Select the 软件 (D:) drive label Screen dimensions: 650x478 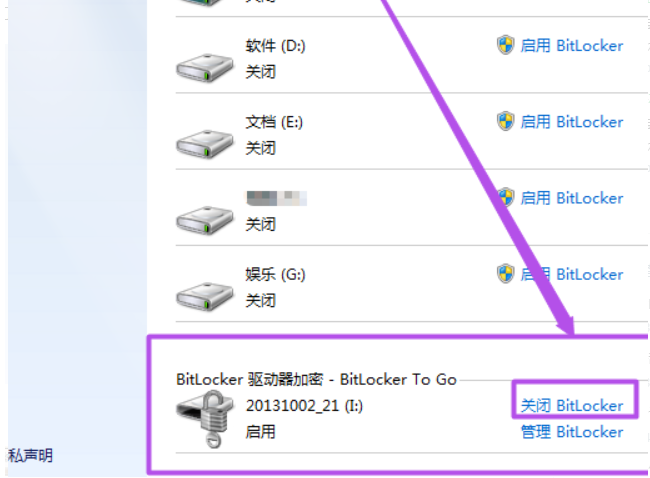[x=275, y=46]
